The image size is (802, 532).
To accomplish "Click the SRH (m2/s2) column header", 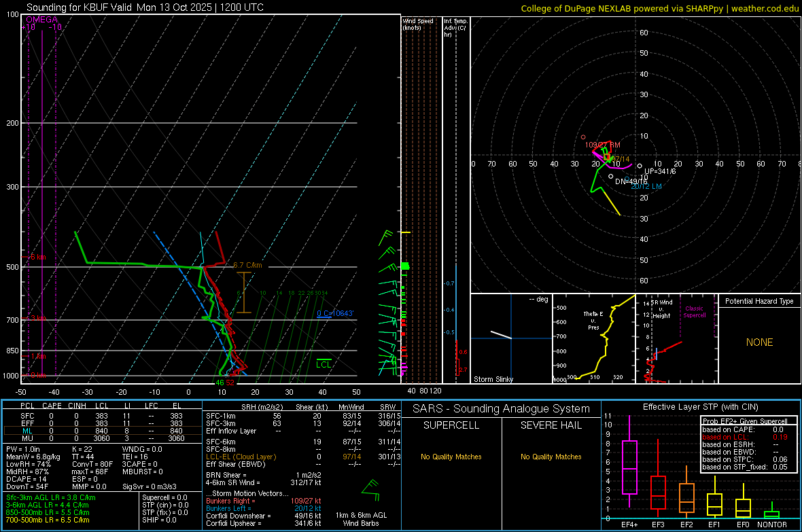I will tap(262, 407).
